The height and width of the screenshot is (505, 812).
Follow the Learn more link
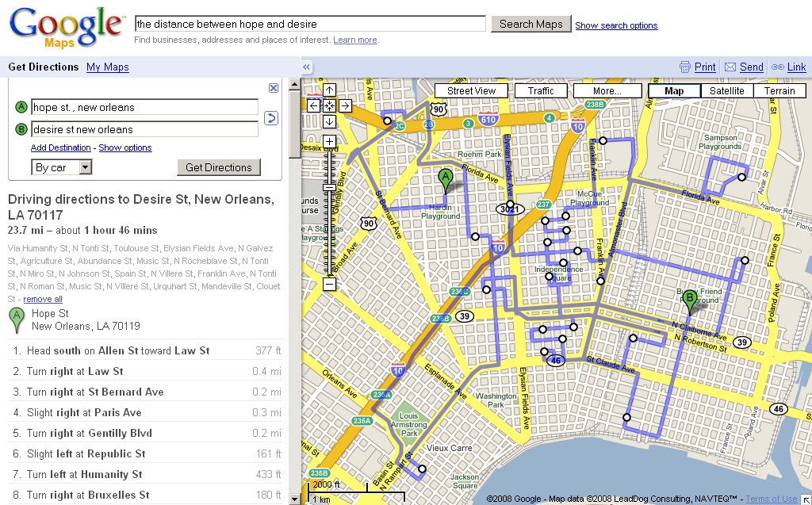pos(355,40)
